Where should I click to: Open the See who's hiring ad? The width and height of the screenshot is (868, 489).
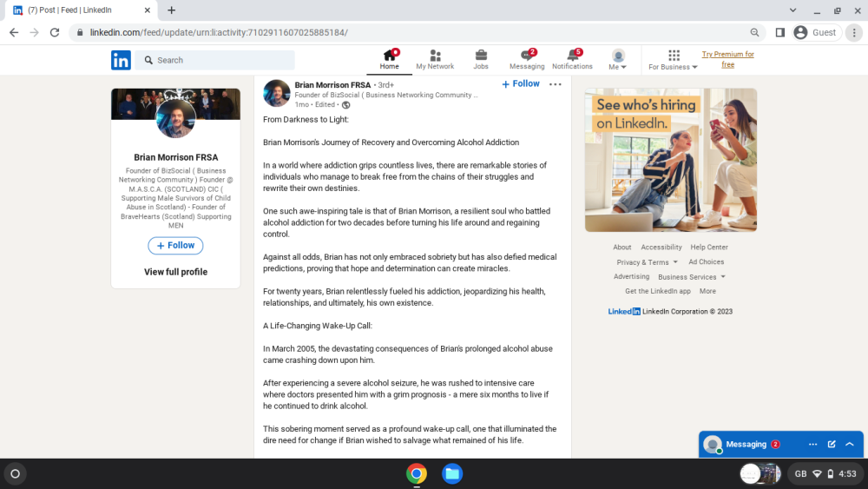670,160
